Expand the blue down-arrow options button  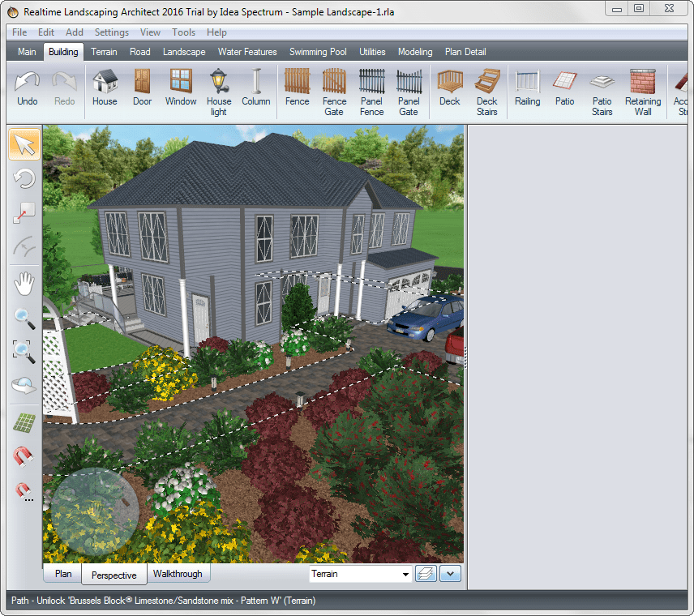450,574
